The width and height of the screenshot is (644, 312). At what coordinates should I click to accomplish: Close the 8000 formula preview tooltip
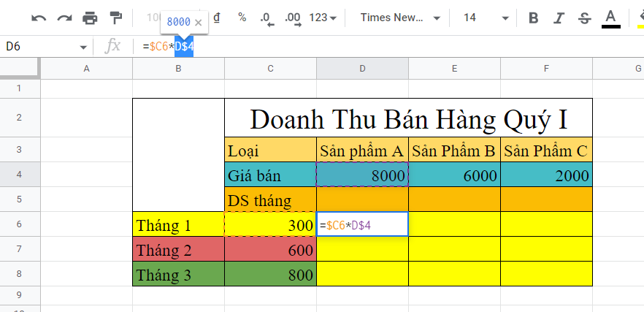199,22
